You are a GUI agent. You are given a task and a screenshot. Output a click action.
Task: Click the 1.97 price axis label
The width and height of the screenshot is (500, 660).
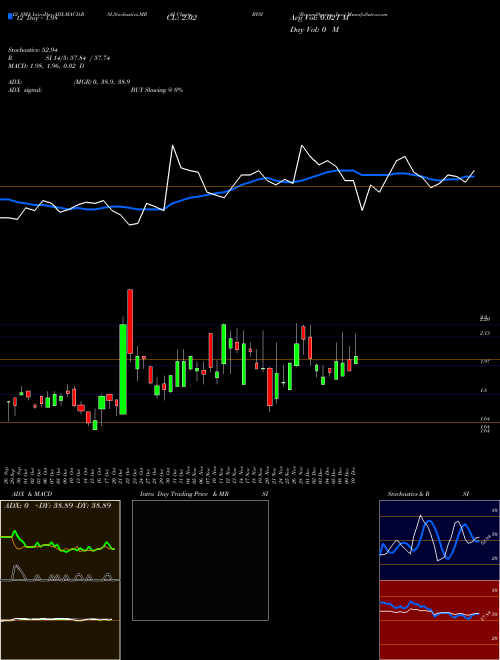pos(484,362)
